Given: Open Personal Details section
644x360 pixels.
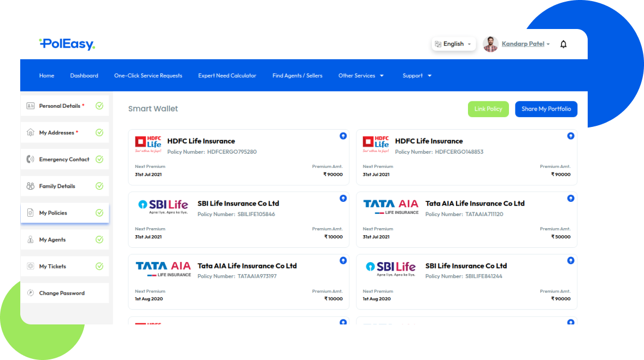Looking at the screenshot, I should pos(65,106).
